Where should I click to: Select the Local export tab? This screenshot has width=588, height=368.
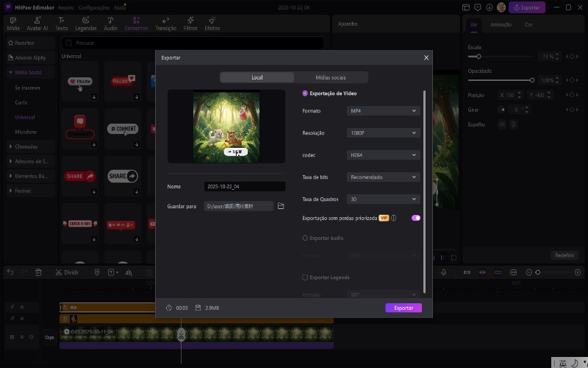pyautogui.click(x=257, y=77)
